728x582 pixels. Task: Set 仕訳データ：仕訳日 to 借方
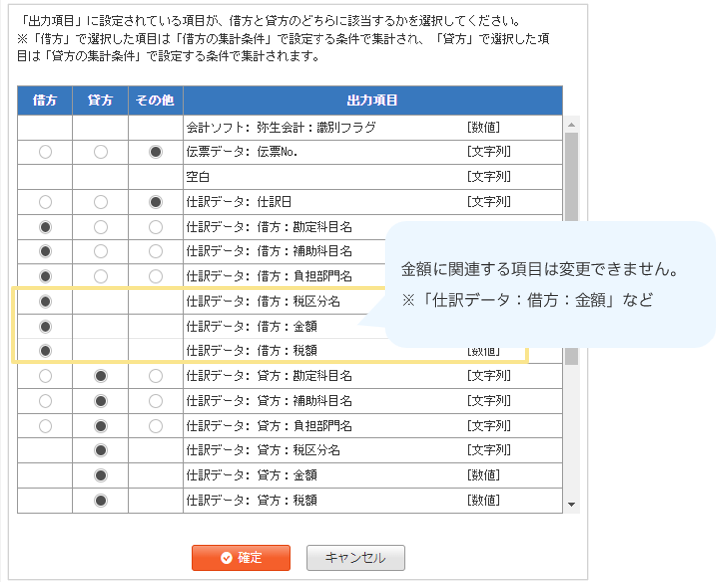click(x=45, y=202)
